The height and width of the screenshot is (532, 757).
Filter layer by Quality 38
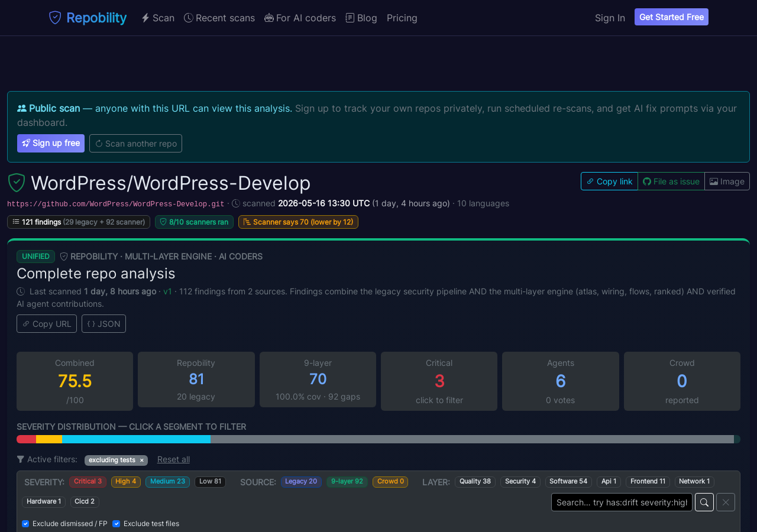point(475,482)
